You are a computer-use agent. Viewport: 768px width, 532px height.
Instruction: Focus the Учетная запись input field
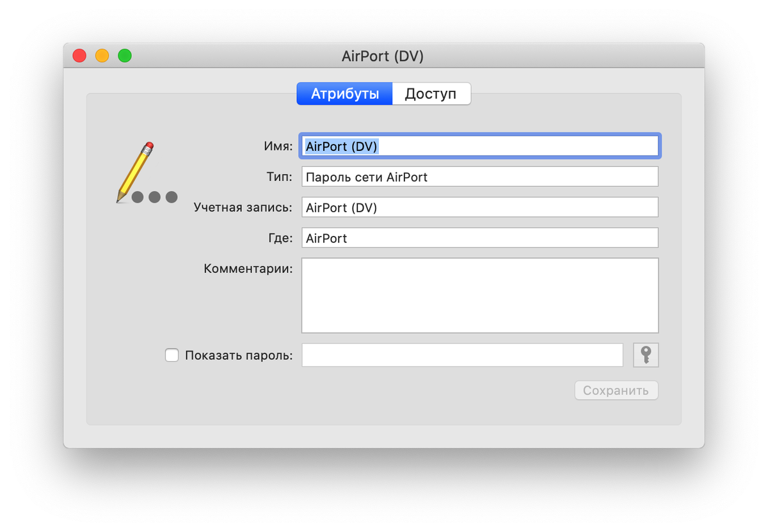coord(480,207)
